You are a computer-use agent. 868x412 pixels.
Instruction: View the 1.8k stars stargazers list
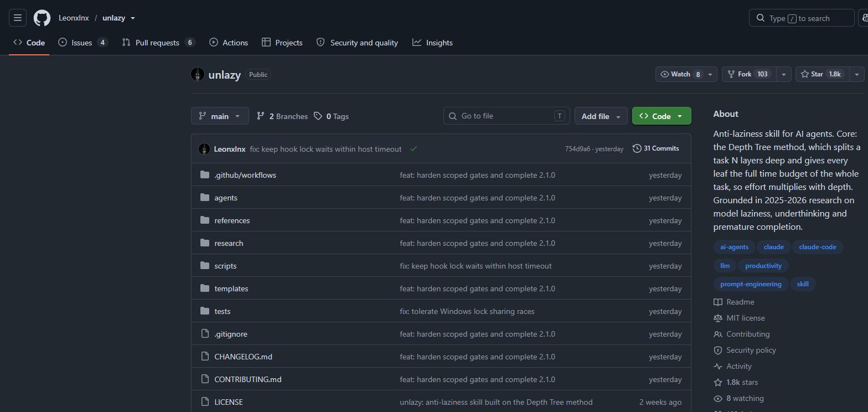736,382
